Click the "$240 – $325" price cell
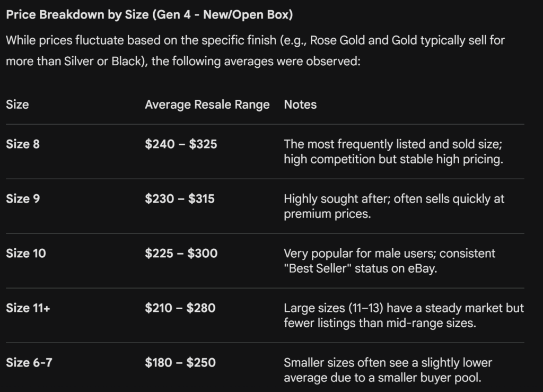 pyautogui.click(x=181, y=144)
